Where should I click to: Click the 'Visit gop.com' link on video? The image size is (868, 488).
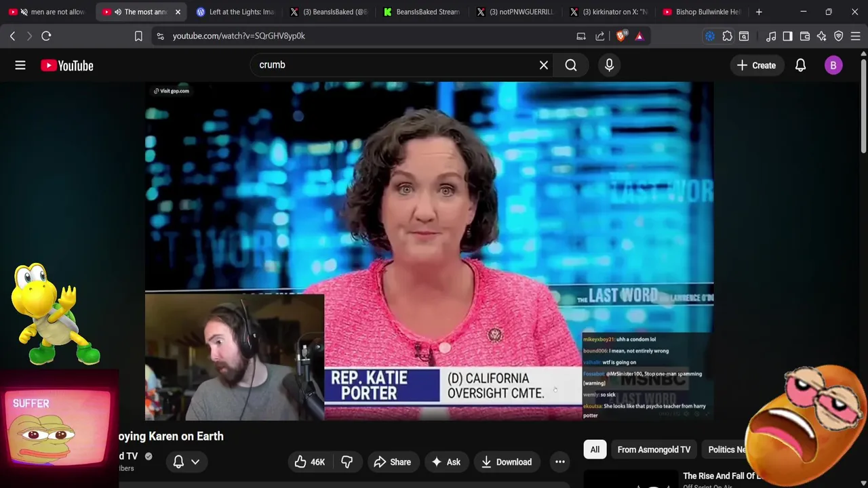coord(171,91)
